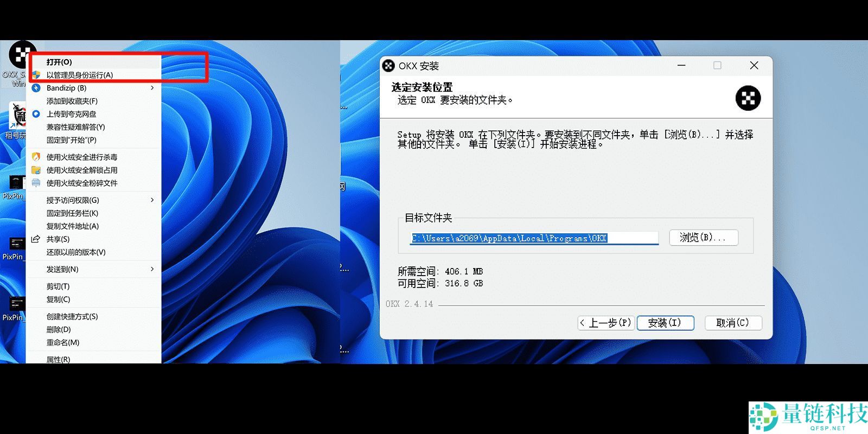Minimize the OKX 安装 window

681,65
